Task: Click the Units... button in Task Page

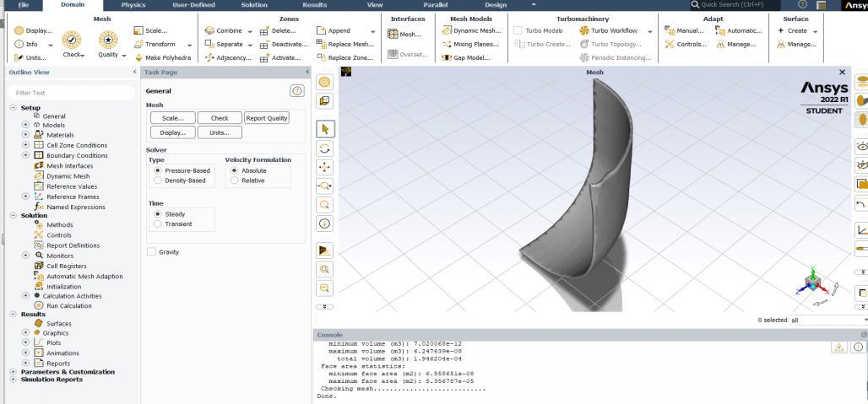Action: tap(220, 132)
